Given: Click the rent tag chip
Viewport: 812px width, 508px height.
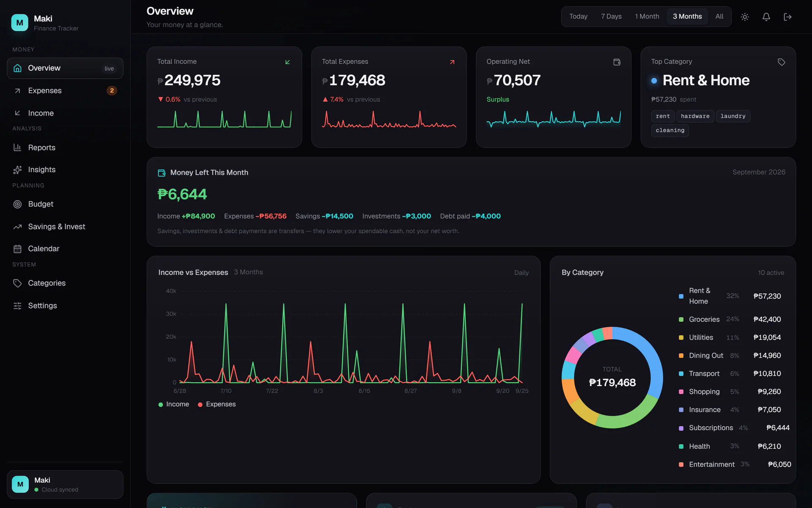Looking at the screenshot, I should point(663,116).
